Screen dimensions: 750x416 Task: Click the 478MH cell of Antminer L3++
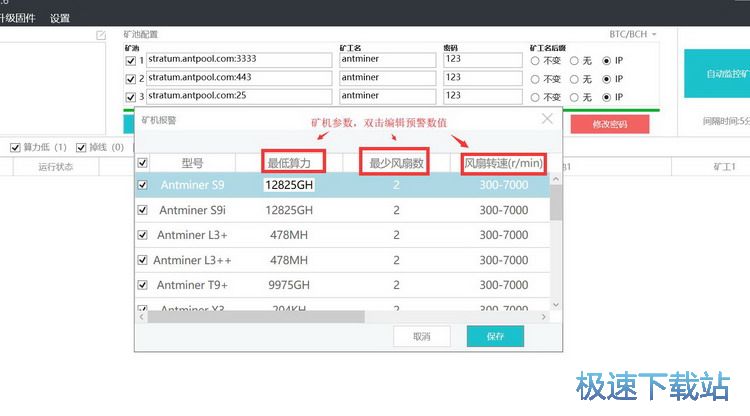point(289,260)
